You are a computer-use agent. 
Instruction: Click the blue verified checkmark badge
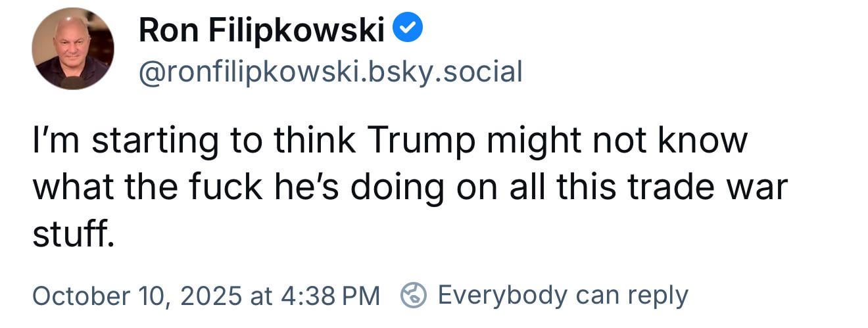[408, 30]
